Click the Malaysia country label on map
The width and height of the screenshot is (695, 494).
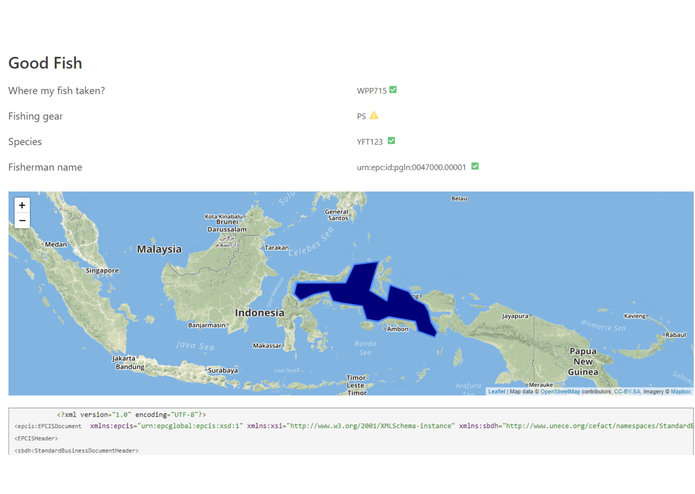tap(159, 249)
